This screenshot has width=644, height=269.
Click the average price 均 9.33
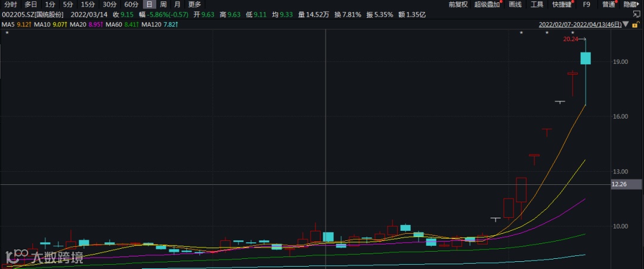[x=282, y=15]
